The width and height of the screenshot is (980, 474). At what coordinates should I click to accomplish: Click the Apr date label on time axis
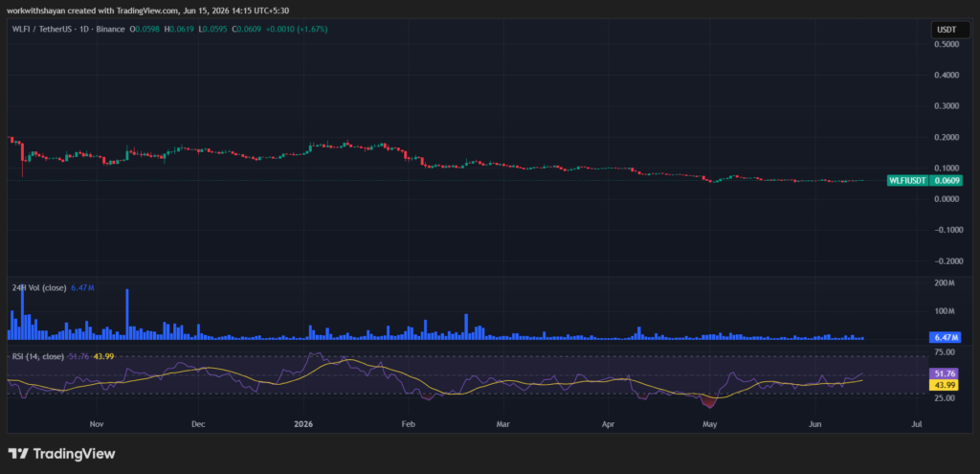click(608, 424)
